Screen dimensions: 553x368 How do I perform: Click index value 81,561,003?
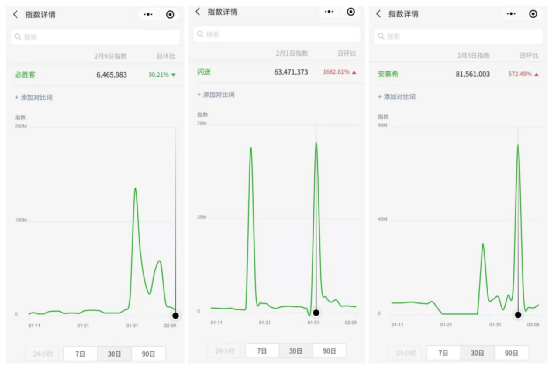pos(473,74)
